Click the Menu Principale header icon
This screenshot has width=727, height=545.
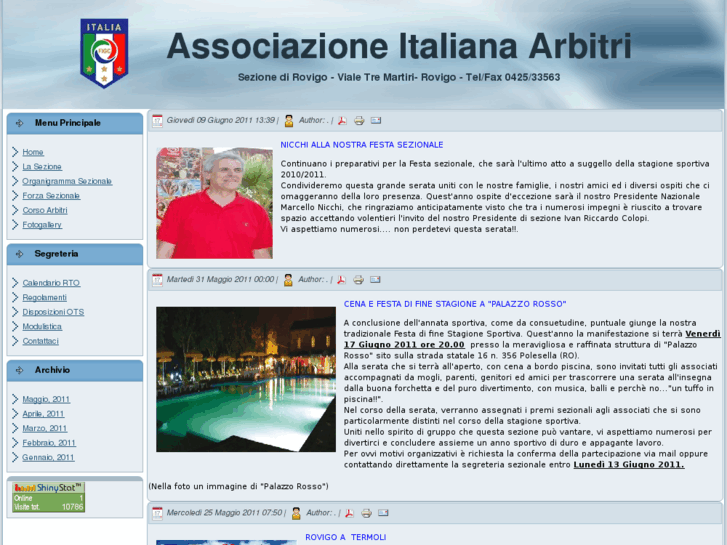pos(19,123)
